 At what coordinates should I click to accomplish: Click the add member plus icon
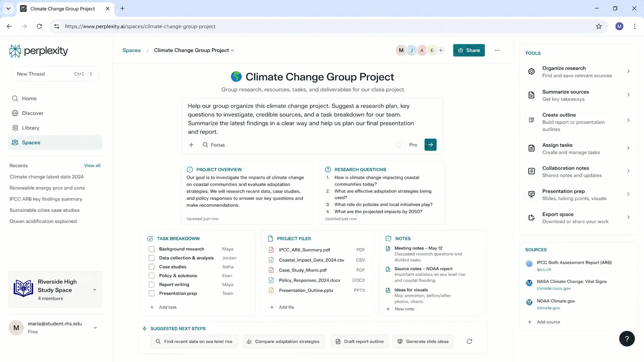click(441, 50)
